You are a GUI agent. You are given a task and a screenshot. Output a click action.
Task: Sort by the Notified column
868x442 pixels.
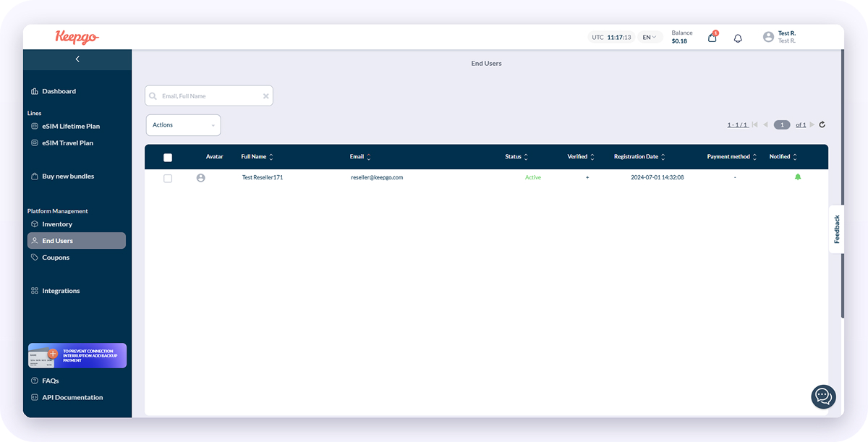click(x=783, y=156)
